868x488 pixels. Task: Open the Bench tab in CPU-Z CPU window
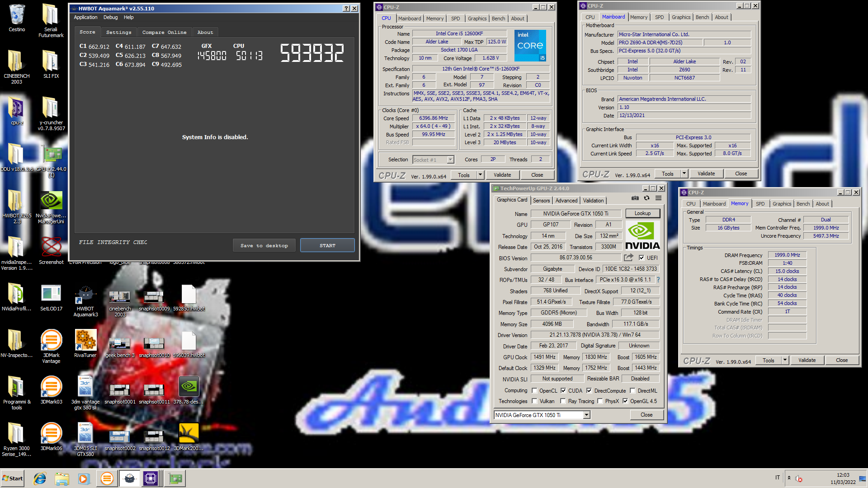point(498,19)
